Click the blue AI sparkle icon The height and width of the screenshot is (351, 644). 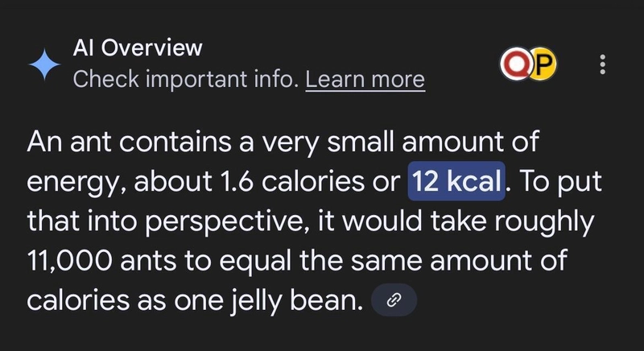coord(44,64)
